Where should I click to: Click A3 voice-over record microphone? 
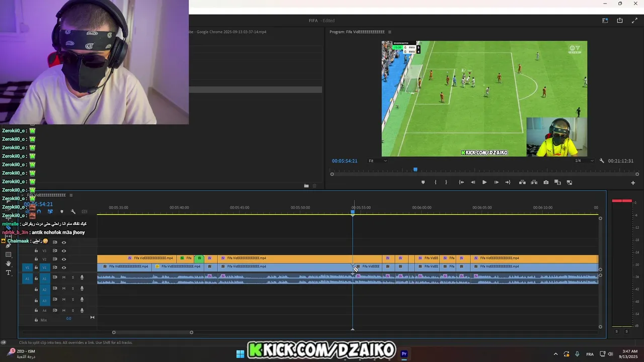82,300
